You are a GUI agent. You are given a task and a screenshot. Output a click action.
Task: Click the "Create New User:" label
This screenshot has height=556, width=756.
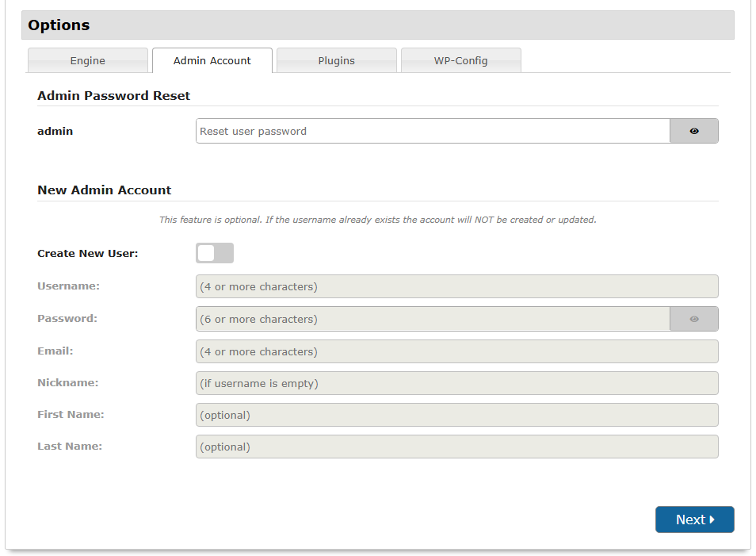(88, 253)
